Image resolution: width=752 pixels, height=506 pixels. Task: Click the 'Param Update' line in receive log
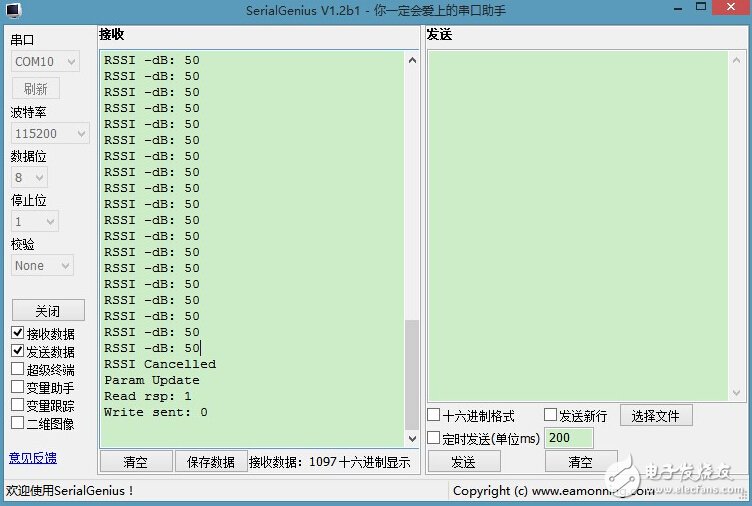152,380
